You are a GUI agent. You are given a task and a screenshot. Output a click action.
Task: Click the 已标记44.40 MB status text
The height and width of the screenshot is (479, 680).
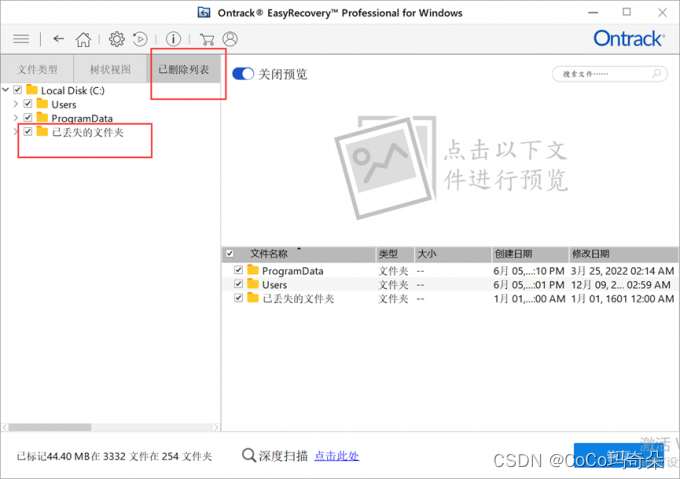click(114, 456)
